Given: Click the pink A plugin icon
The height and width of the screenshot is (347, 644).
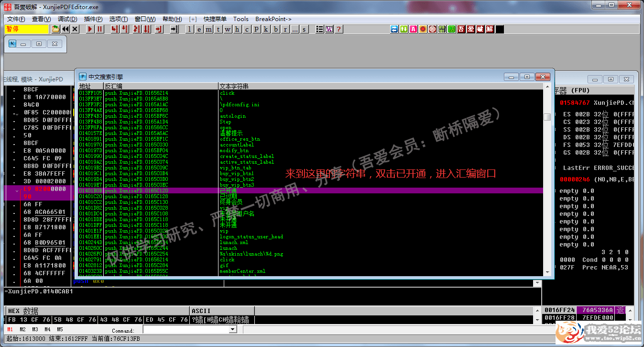Looking at the screenshot, I should click(x=414, y=29).
